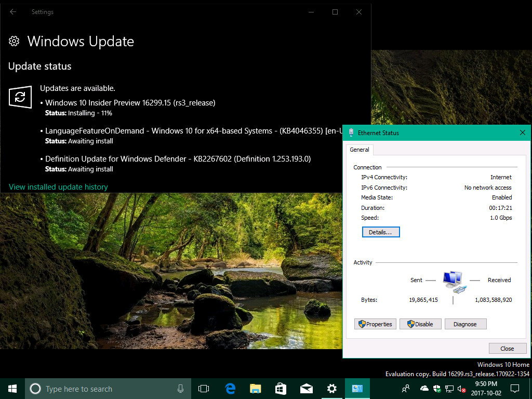The height and width of the screenshot is (399, 532).
Task: Click Speed value 1.0 Gbps
Action: tap(501, 218)
